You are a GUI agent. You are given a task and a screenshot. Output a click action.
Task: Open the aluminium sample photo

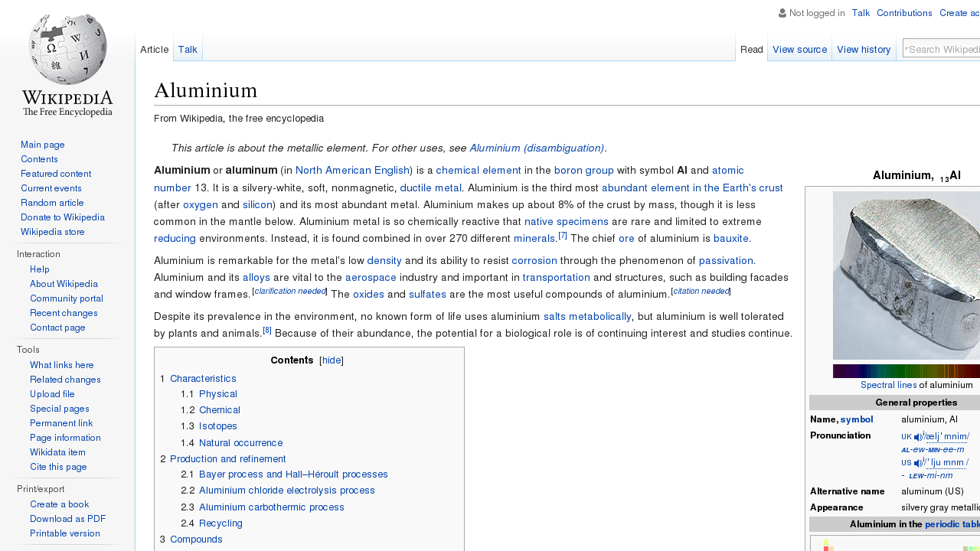[x=906, y=275]
